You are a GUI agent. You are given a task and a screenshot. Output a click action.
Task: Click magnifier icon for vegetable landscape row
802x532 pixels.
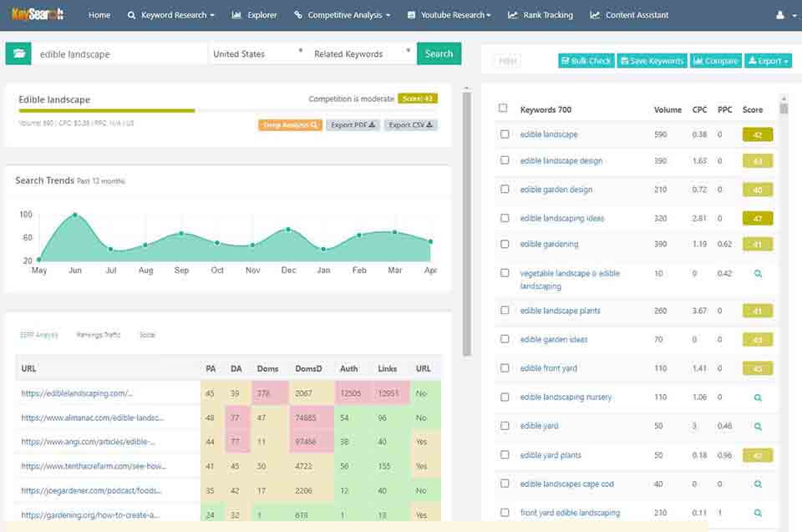pyautogui.click(x=758, y=273)
